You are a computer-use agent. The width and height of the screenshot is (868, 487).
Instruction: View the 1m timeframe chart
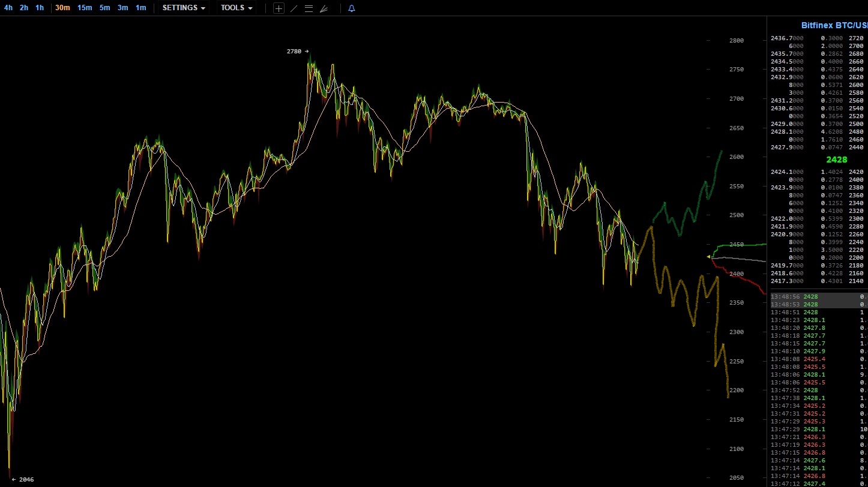click(141, 8)
